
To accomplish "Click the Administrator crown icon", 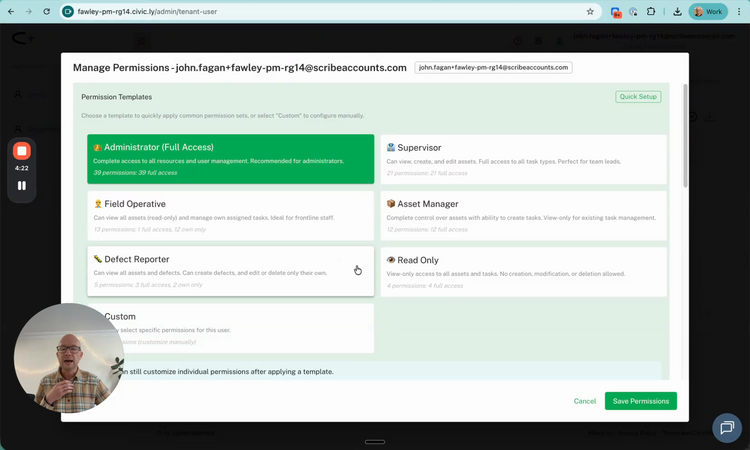I will point(98,147).
